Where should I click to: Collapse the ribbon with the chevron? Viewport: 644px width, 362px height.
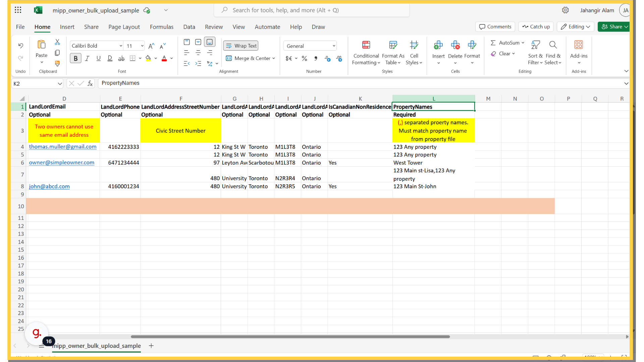[x=626, y=71]
